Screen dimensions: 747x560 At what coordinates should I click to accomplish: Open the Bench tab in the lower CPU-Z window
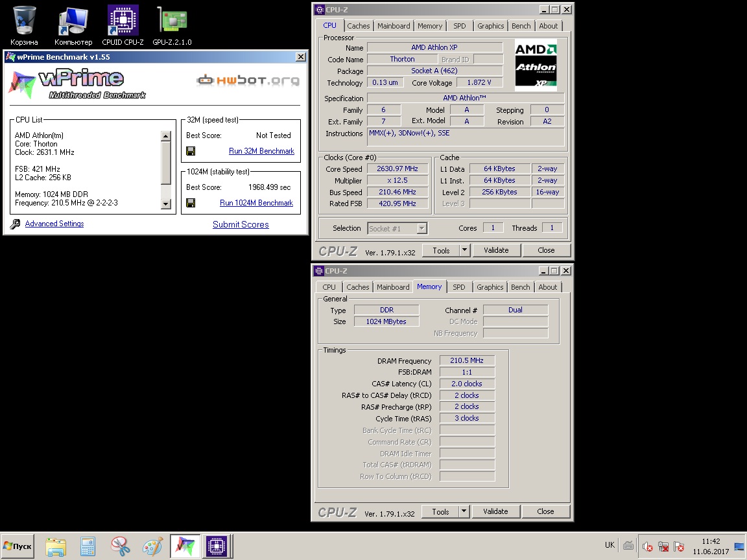pyautogui.click(x=520, y=287)
